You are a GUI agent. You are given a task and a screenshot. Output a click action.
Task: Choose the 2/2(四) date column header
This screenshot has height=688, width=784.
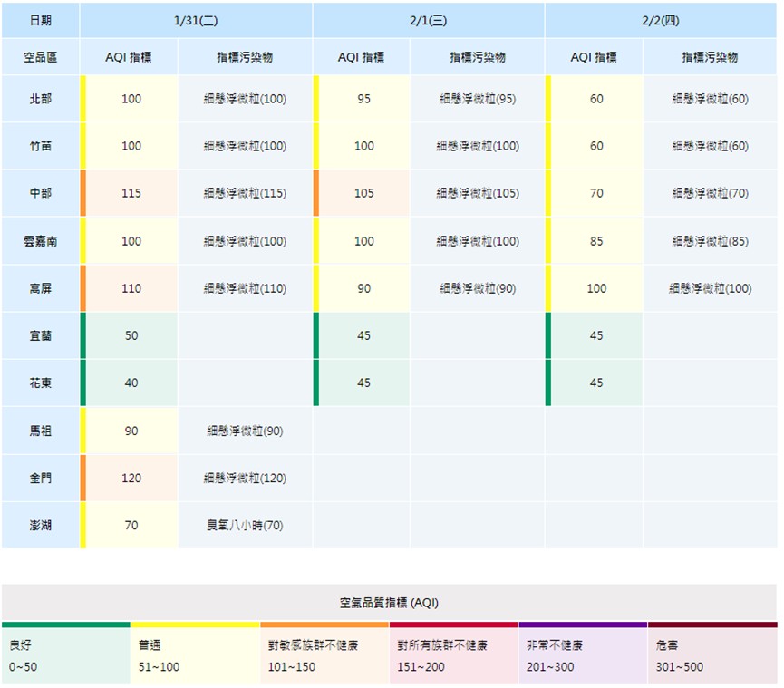coord(661,20)
